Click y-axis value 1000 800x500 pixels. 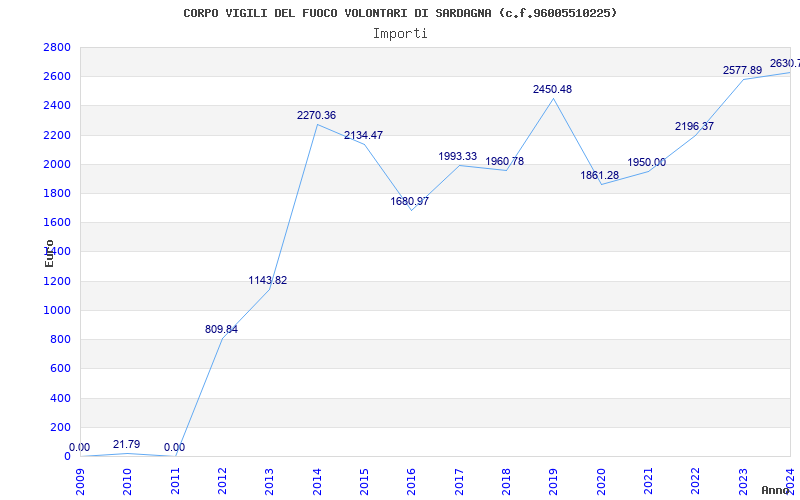pyautogui.click(x=57, y=310)
